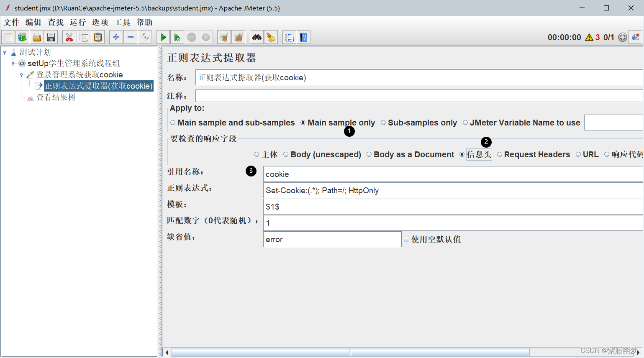Select Request Headers radio button
This screenshot has height=358, width=644.
pyautogui.click(x=500, y=154)
